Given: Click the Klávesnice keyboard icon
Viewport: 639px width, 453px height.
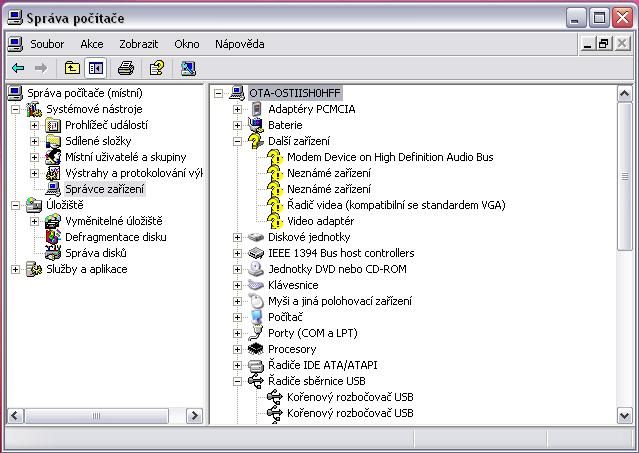Looking at the screenshot, I should 256,285.
